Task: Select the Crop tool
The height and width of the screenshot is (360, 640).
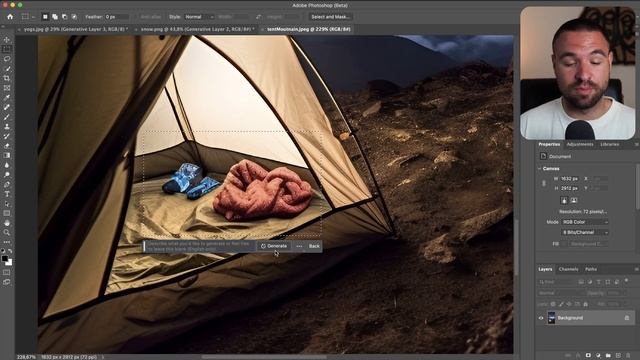Action: click(x=7, y=78)
